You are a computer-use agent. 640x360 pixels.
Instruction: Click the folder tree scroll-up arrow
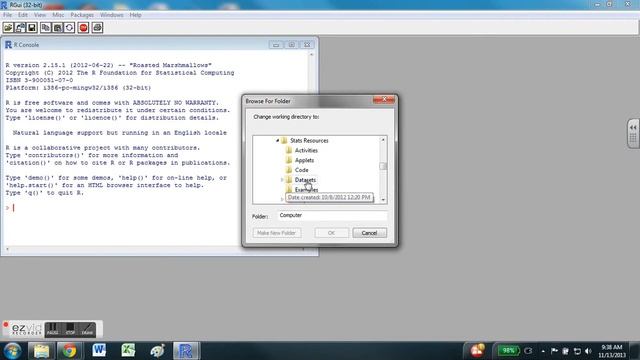click(383, 140)
